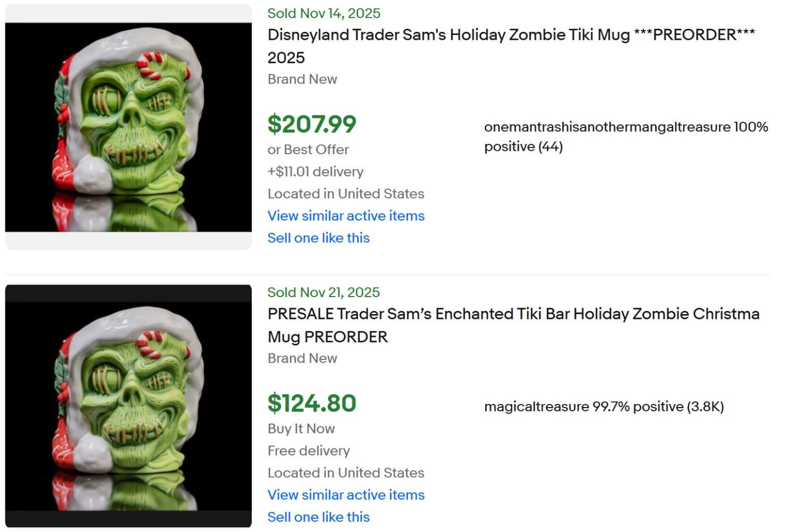Click View similar active items for the $124.80 listing

tap(345, 495)
